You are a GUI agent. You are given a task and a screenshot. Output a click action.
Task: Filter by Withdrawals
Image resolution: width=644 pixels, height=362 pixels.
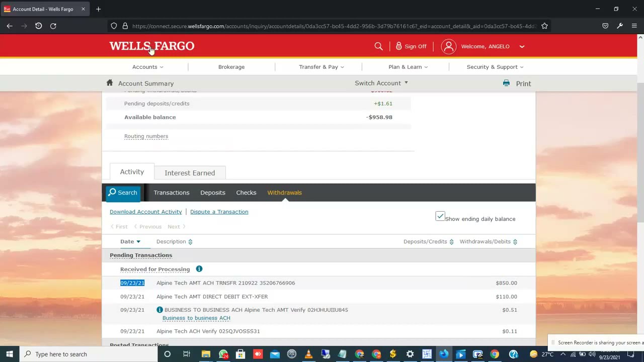(x=284, y=193)
